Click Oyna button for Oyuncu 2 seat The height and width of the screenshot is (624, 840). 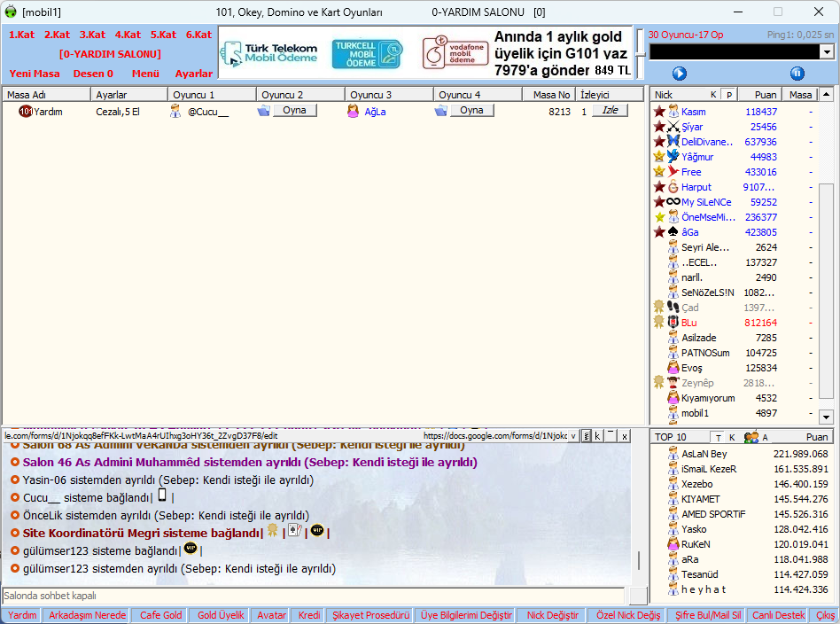pyautogui.click(x=293, y=111)
